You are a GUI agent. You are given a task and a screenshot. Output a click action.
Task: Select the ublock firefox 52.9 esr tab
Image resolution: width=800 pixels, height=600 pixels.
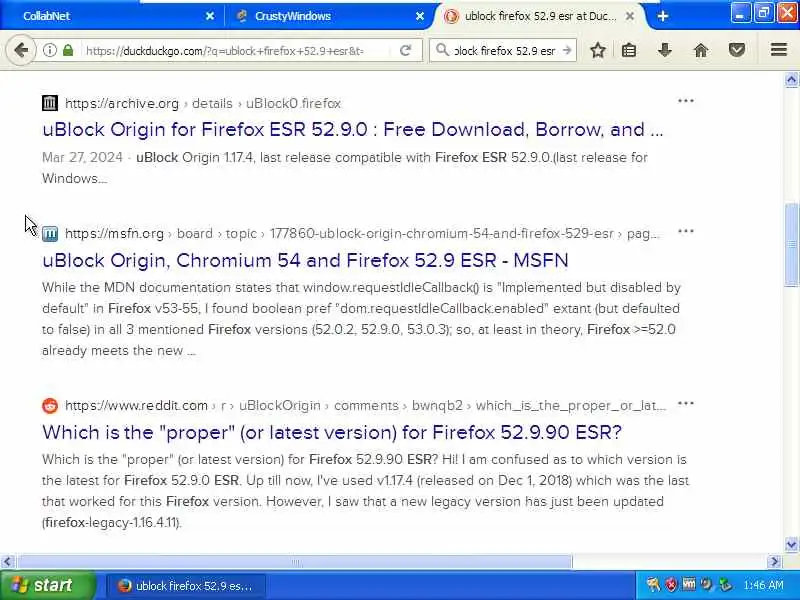pyautogui.click(x=540, y=16)
